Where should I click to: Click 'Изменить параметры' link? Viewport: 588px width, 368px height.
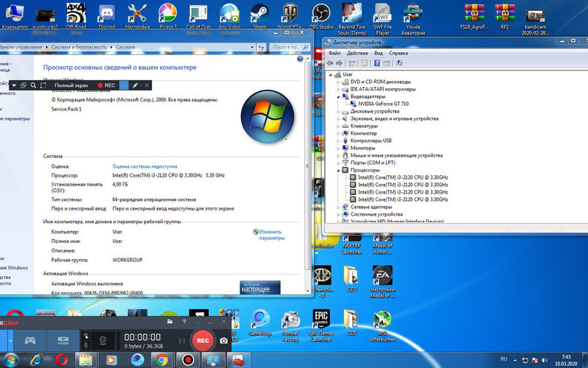(271, 235)
